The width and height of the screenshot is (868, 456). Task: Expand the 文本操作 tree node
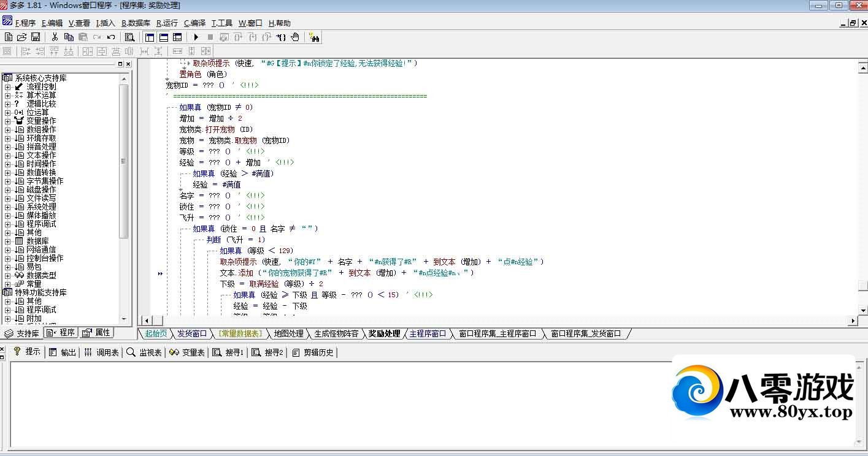(x=7, y=156)
